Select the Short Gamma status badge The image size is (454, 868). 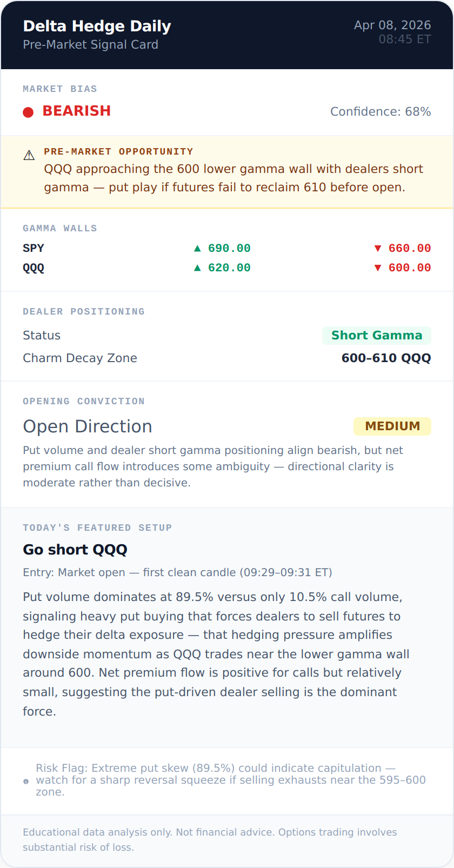[x=376, y=336]
